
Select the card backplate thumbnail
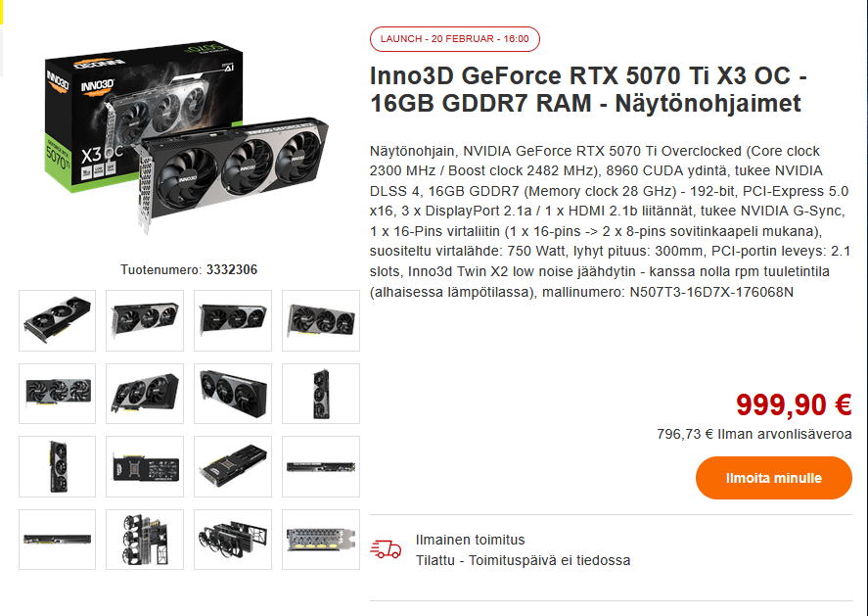tap(145, 466)
